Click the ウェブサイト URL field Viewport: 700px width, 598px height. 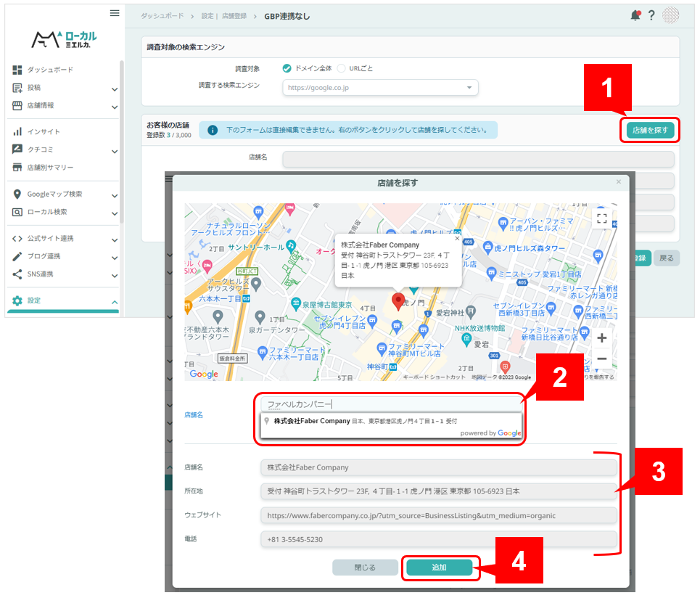pos(438,515)
